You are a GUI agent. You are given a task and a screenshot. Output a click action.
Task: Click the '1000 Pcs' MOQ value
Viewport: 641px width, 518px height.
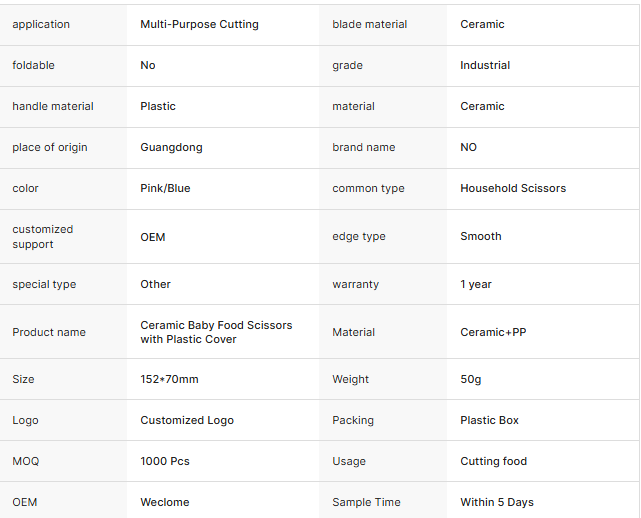[165, 461]
